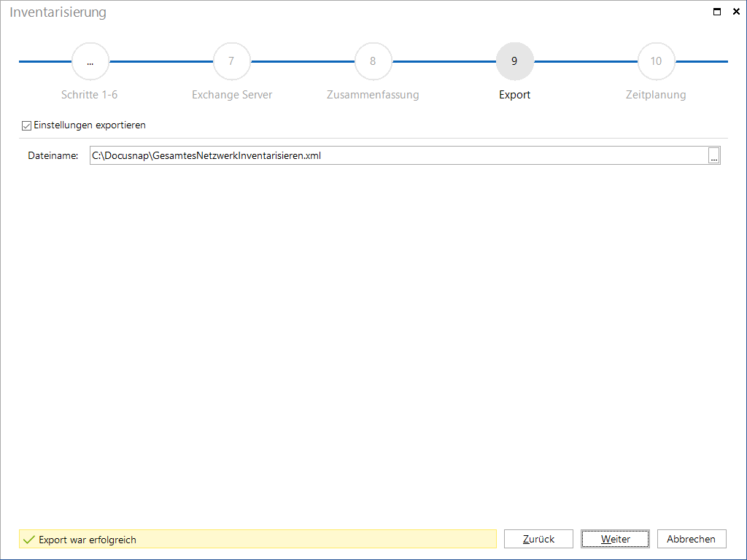Close the Inventarisierung dialog
The height and width of the screenshot is (560, 747).
click(736, 12)
